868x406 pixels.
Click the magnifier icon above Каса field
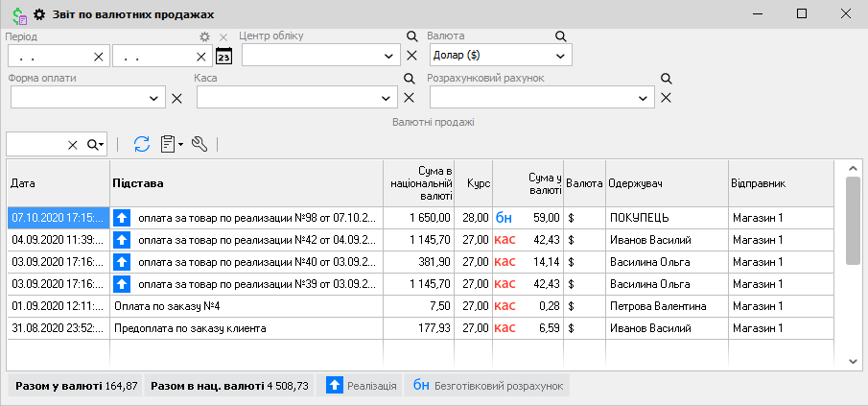409,79
